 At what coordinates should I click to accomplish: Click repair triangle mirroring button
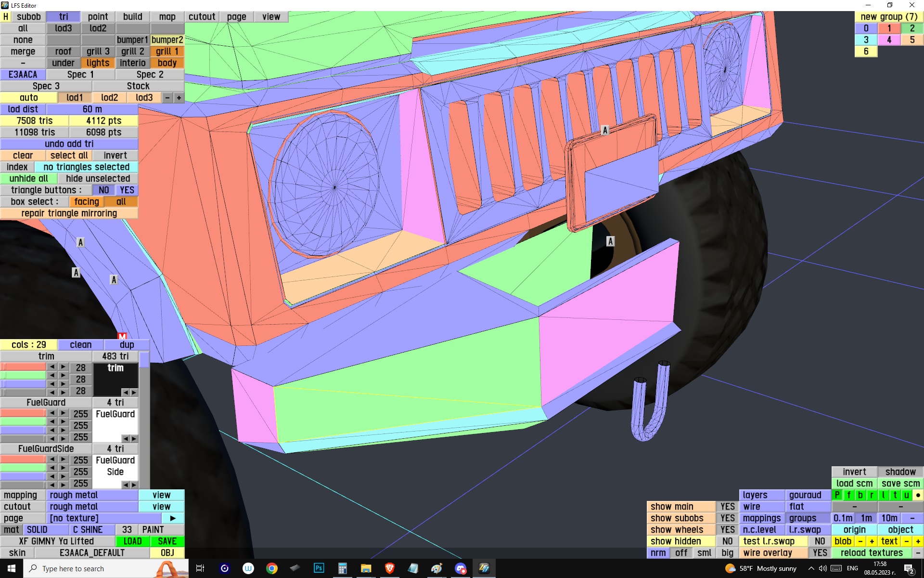(69, 213)
